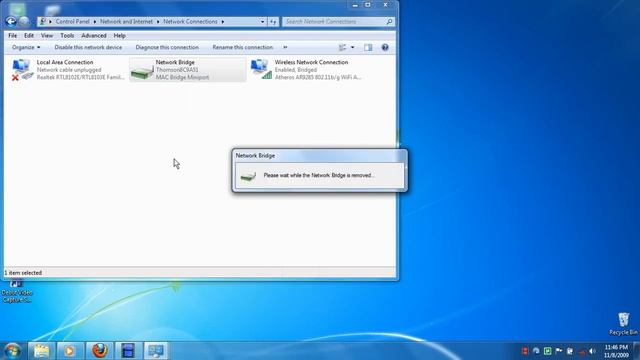The height and width of the screenshot is (360, 640).
Task: Open the Advanced menu
Action: 94,36
